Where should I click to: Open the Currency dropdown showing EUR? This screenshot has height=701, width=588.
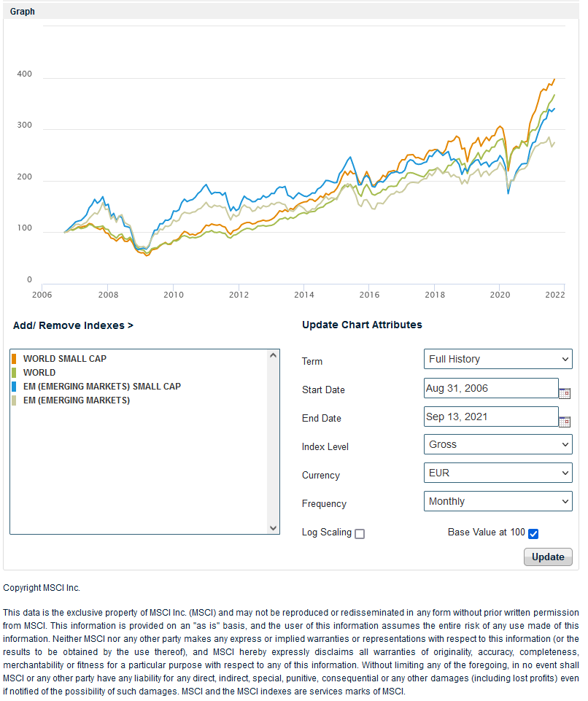click(x=498, y=473)
